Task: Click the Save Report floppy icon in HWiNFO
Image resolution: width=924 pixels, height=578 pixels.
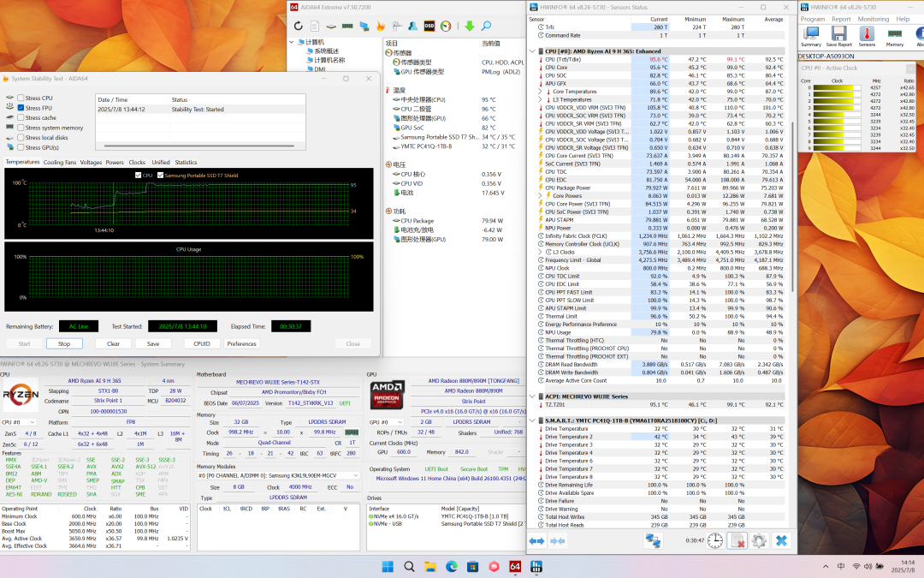Action: click(x=838, y=37)
